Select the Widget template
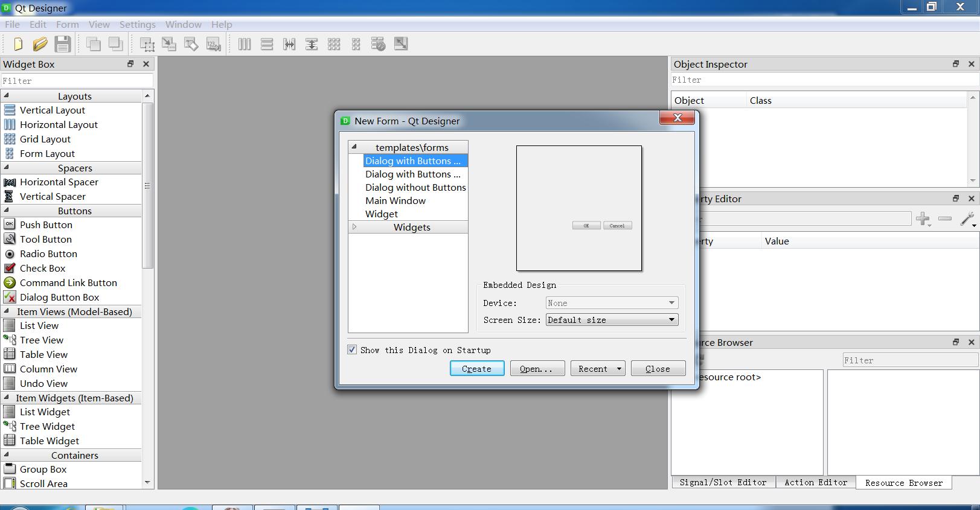980x510 pixels. (x=382, y=214)
